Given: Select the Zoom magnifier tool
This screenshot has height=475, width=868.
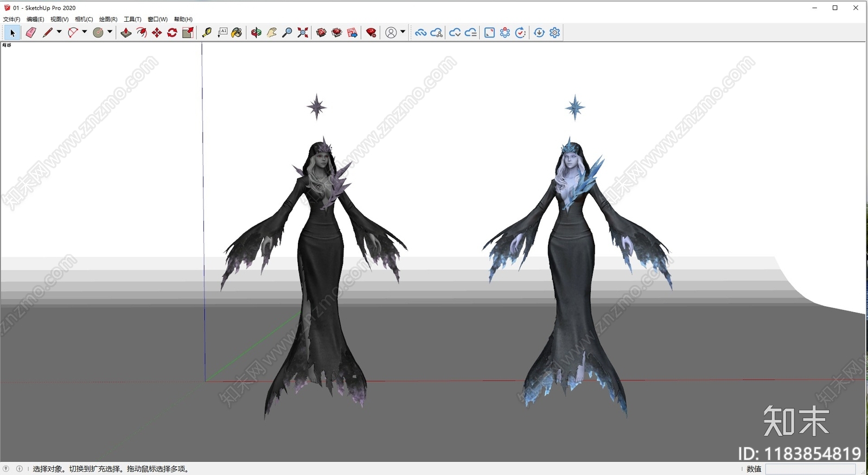Looking at the screenshot, I should 288,33.
